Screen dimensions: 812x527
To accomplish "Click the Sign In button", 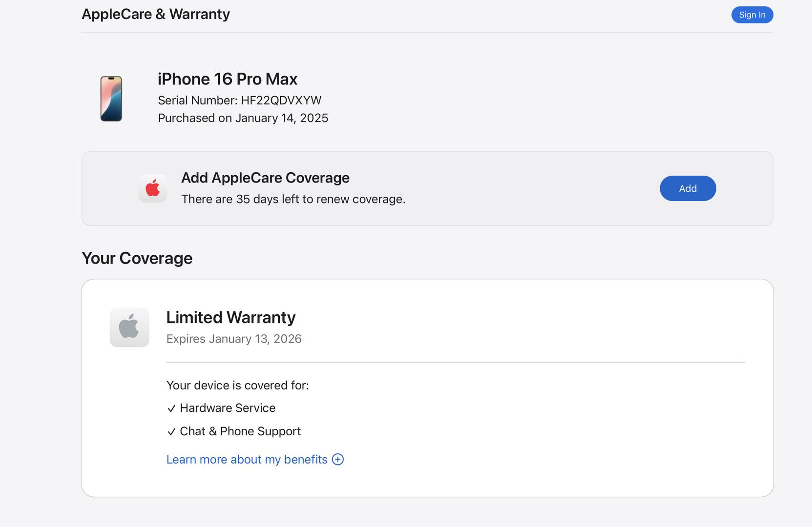I will pyautogui.click(x=752, y=15).
